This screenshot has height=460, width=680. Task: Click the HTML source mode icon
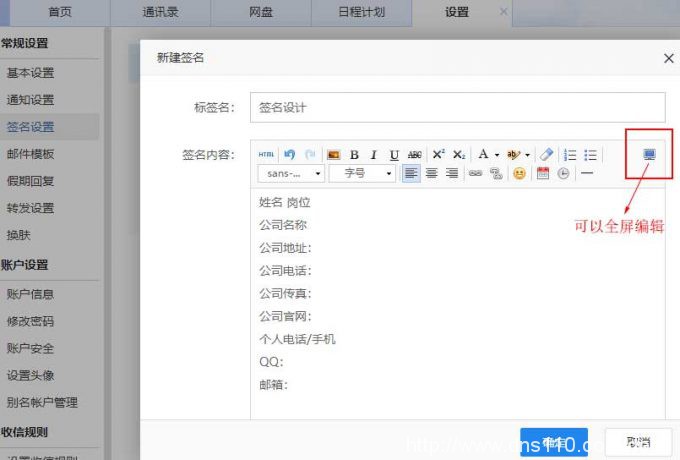click(x=266, y=155)
